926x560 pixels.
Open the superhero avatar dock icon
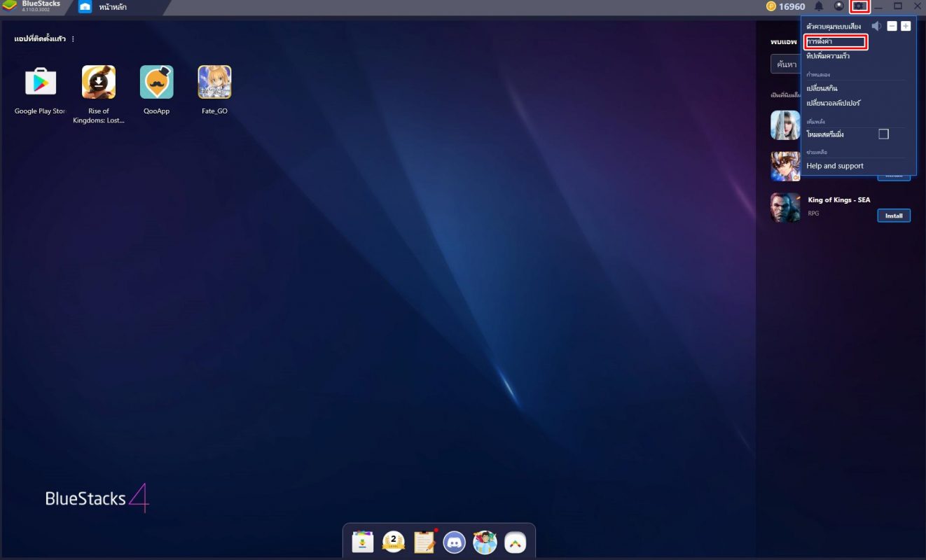(x=485, y=542)
